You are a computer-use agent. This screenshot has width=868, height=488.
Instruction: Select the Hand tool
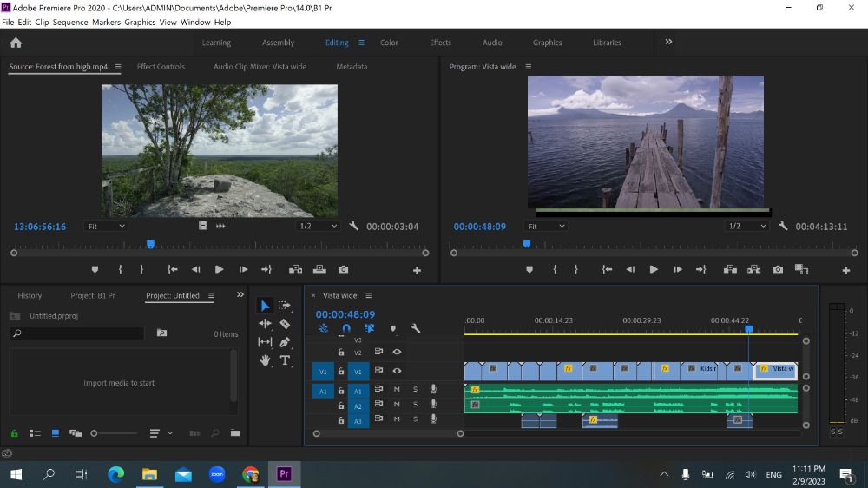click(265, 360)
